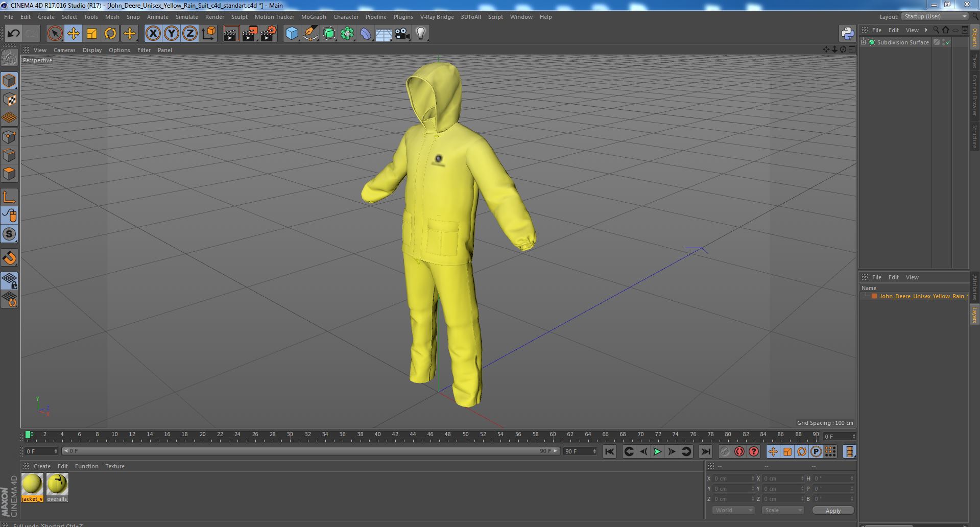Open the Edit Render Settings icon
Screen dimensions: 980x527
tap(269, 34)
